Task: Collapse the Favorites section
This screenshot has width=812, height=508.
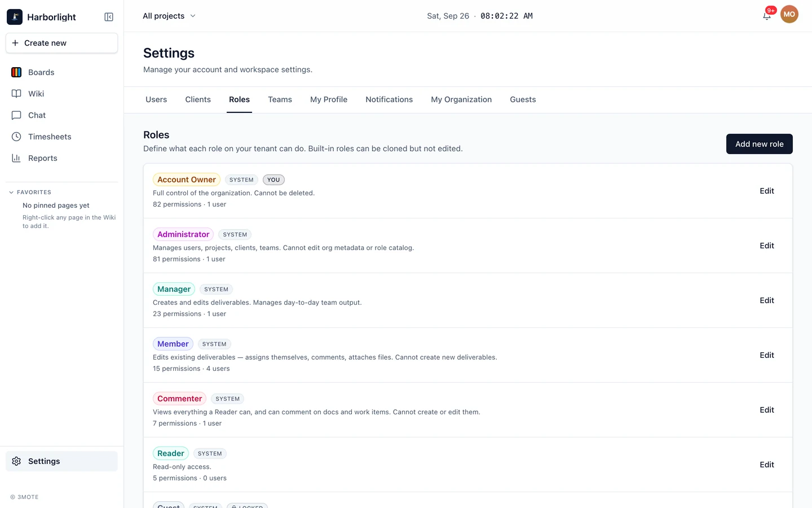Action: click(x=30, y=192)
